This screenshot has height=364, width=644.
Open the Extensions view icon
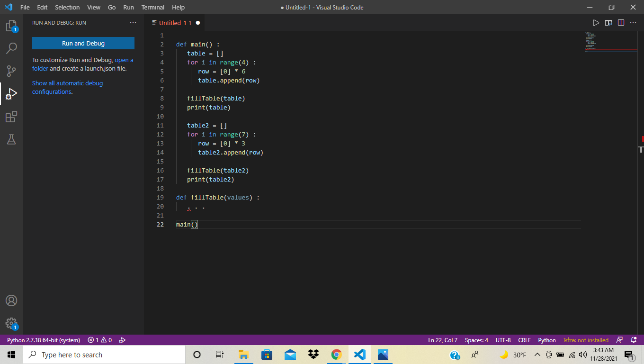click(x=11, y=117)
